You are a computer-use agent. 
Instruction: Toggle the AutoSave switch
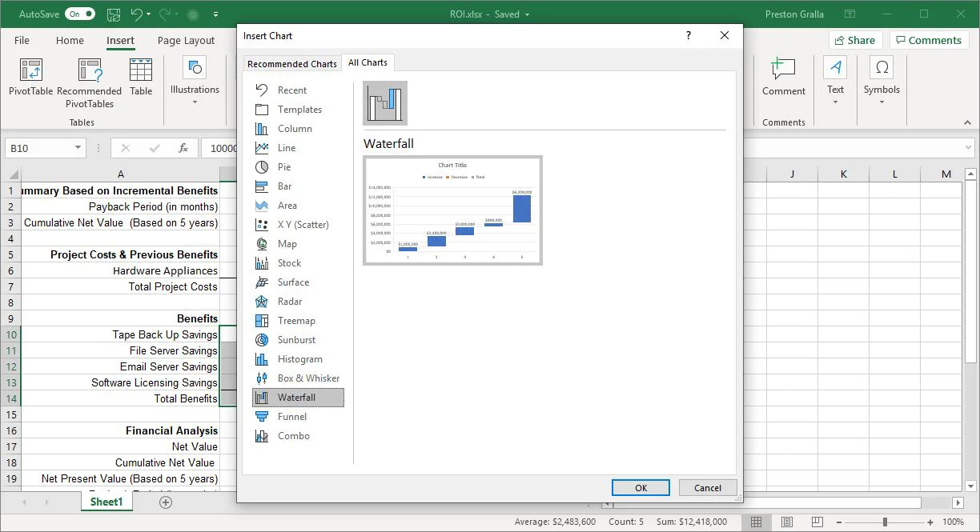tap(80, 14)
